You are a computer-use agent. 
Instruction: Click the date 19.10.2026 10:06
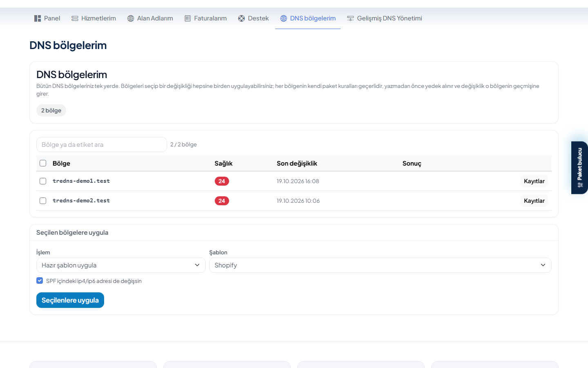point(298,201)
